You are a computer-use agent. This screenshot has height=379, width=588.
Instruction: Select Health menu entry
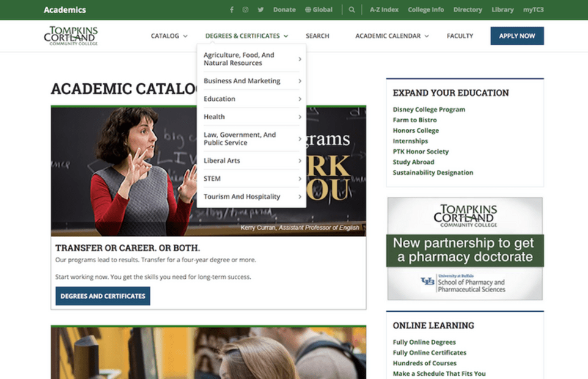coord(252,117)
